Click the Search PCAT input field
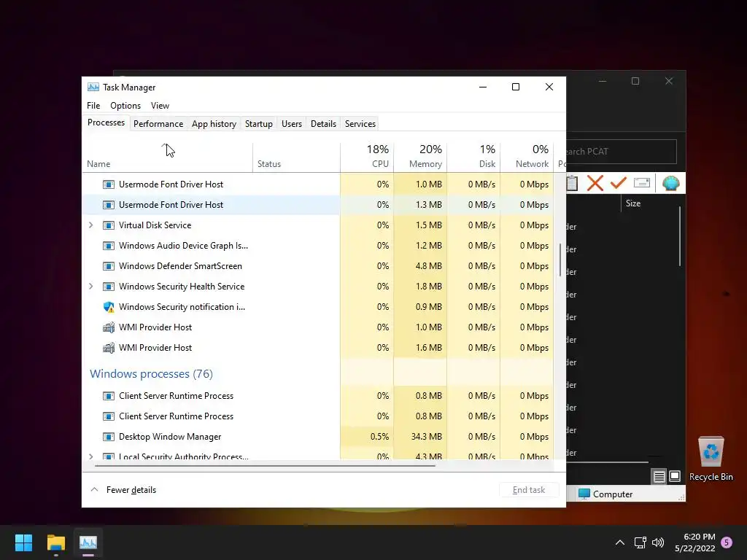This screenshot has width=747, height=560. pyautogui.click(x=622, y=152)
